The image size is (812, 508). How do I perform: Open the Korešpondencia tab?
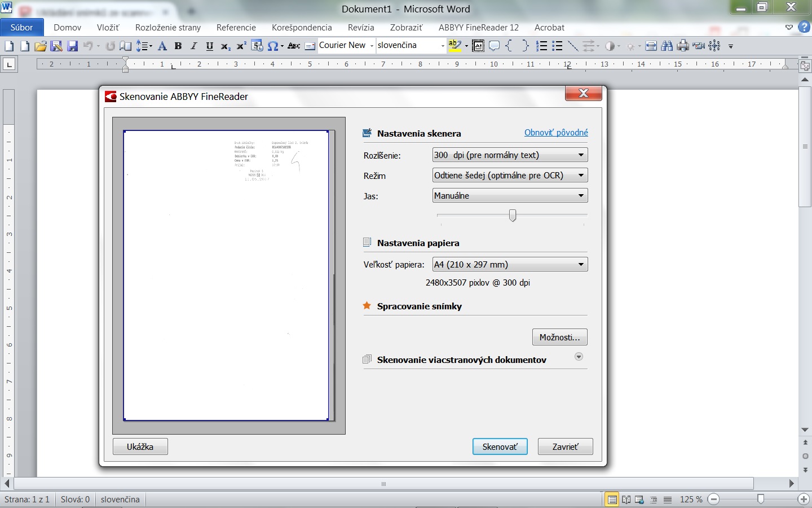click(302, 27)
